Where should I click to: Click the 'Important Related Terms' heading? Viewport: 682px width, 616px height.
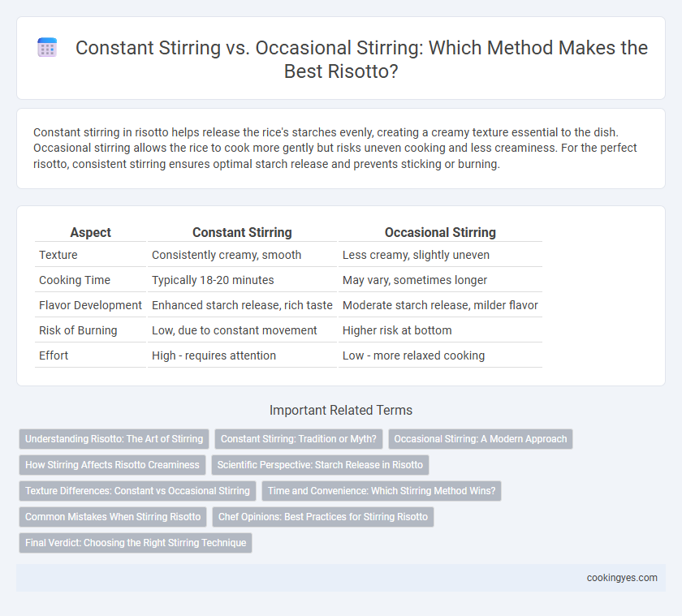pyautogui.click(x=341, y=410)
